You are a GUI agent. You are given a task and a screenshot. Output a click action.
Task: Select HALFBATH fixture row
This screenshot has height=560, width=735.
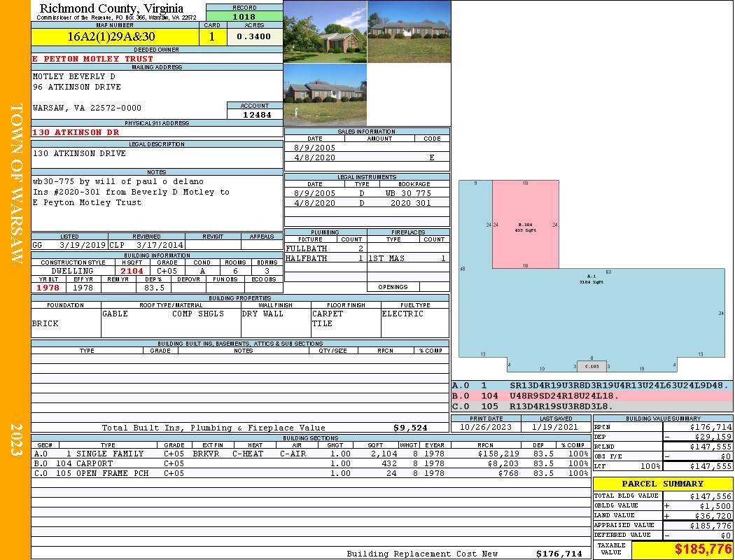coord(325,258)
